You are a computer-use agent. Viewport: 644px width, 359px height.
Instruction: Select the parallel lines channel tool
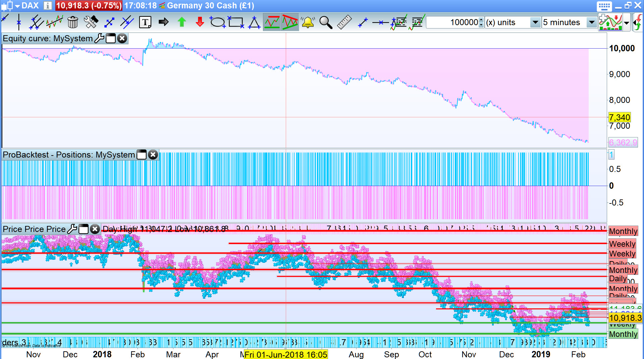coord(36,22)
